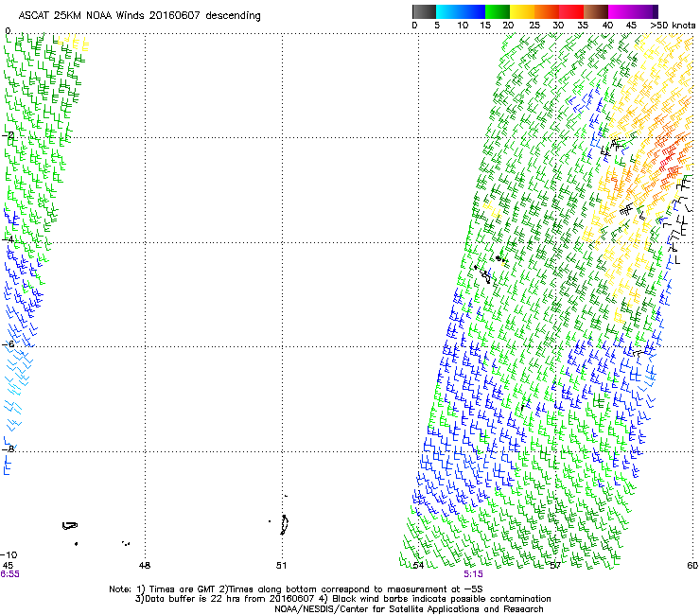The width and height of the screenshot is (700, 615).
Task: Click the 'NOAA/NESDIS/Center for Satellite Applications' credit line
Action: [x=409, y=609]
